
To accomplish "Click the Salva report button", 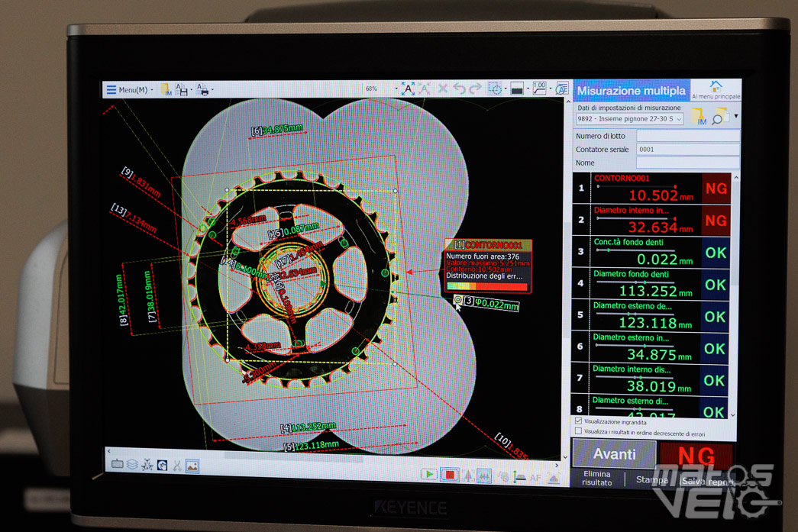I will [707, 481].
